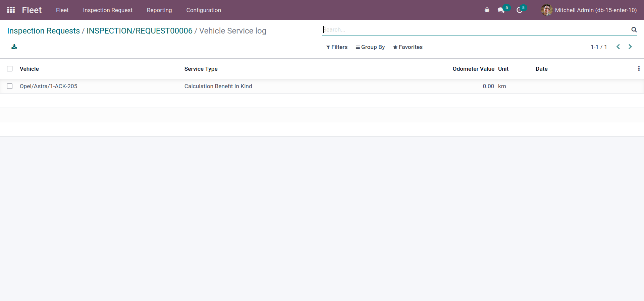Open optional columns kebab menu
This screenshot has height=301, width=644.
[x=639, y=69]
